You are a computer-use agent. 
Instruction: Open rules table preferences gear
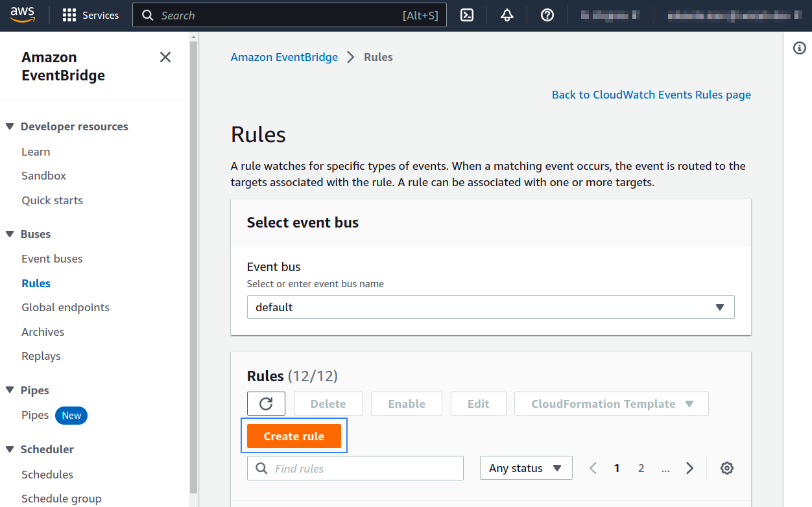pos(727,468)
